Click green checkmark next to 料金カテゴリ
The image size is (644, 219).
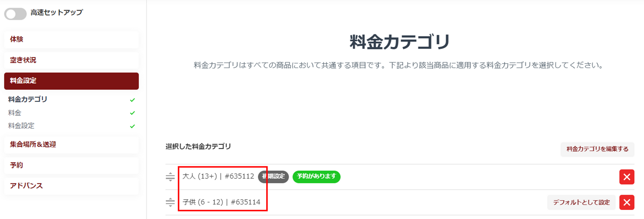[x=132, y=100]
